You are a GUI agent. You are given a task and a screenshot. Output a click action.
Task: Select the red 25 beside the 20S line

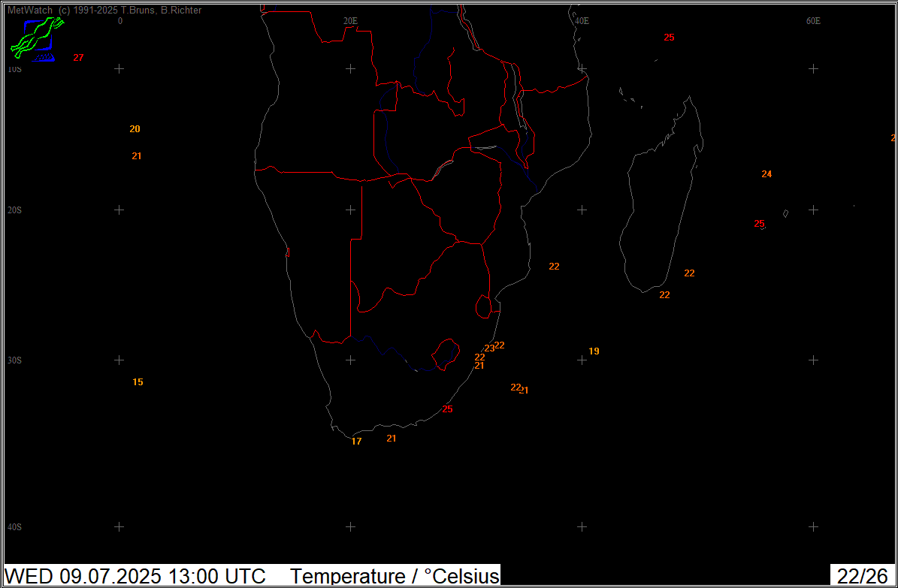[759, 223]
